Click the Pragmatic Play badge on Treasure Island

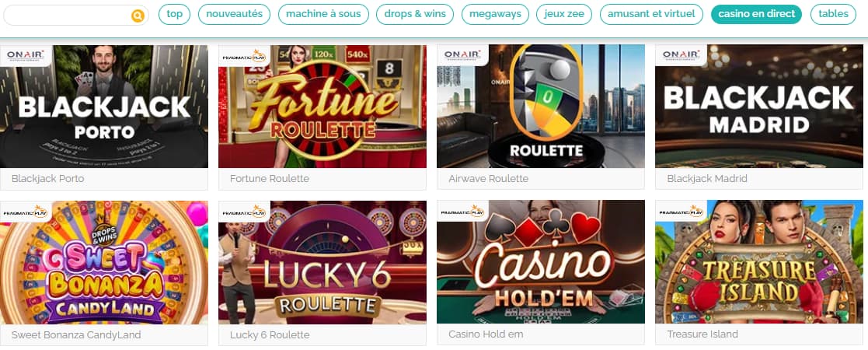[x=681, y=211]
